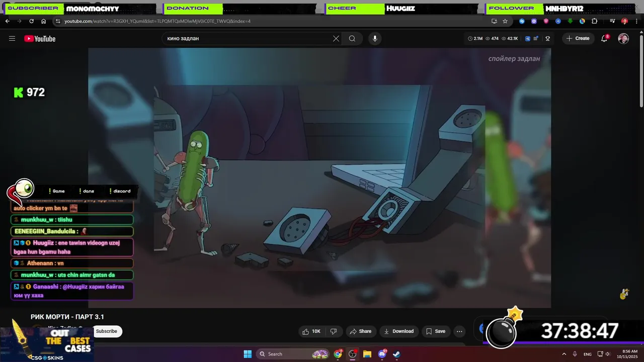Save the video to a playlist
Screen dimensions: 644x362
tap(436, 331)
